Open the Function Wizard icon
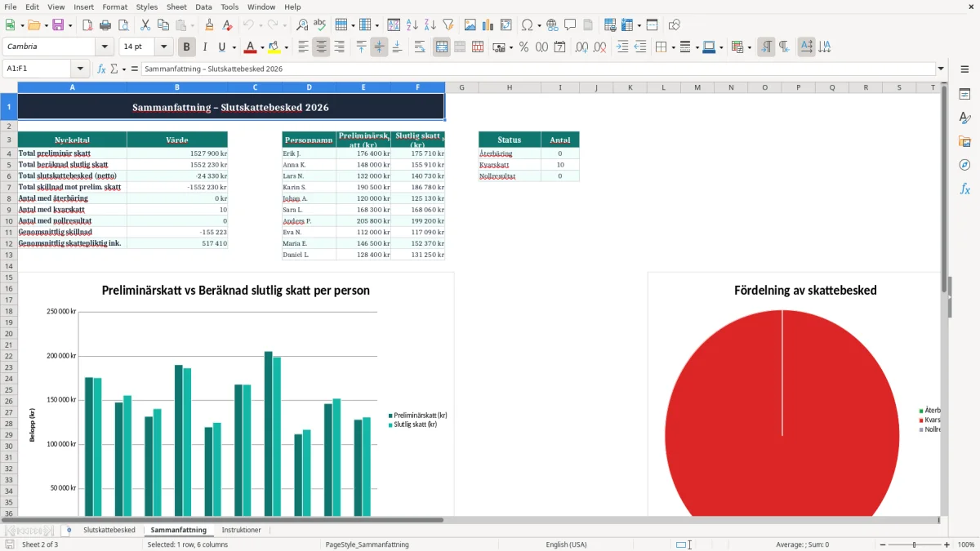The height and width of the screenshot is (551, 980). [x=101, y=69]
